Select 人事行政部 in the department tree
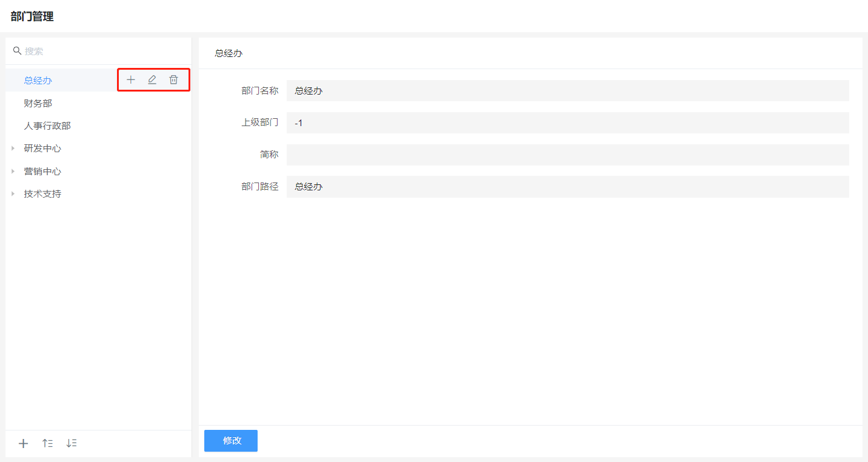This screenshot has width=868, height=462. coord(47,126)
